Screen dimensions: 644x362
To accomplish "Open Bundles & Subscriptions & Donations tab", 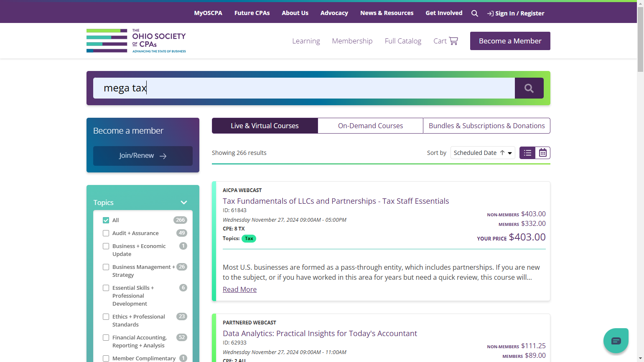I will click(486, 126).
